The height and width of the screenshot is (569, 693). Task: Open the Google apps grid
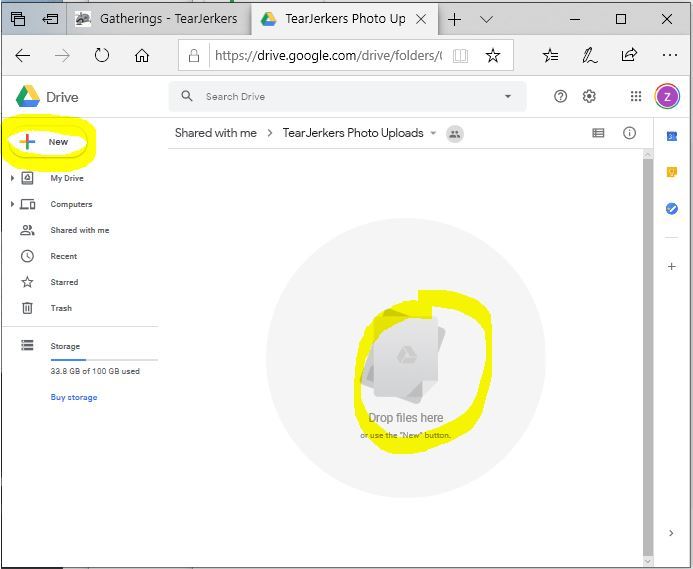click(x=635, y=96)
